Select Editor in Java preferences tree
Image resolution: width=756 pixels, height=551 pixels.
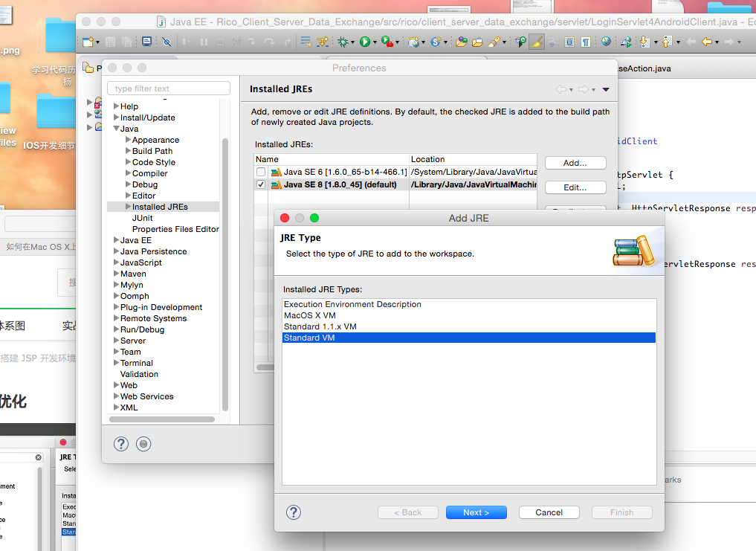pyautogui.click(x=143, y=196)
